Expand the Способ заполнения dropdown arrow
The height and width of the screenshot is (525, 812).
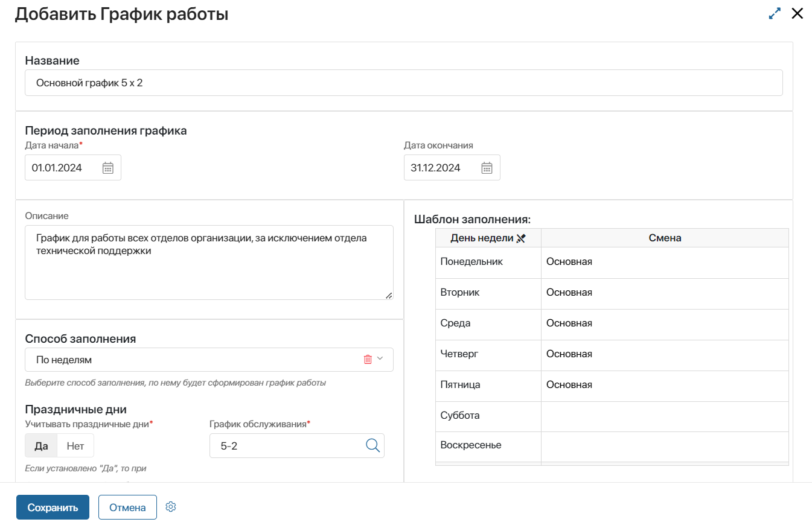pos(380,358)
